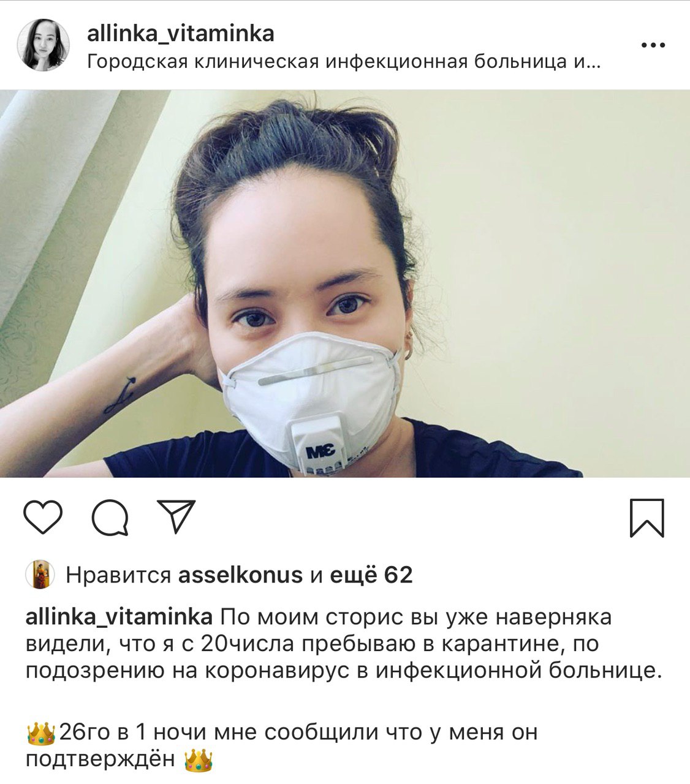This screenshot has height=784, width=690.
Task: Share the post via the paper plane icon
Action: point(176,517)
